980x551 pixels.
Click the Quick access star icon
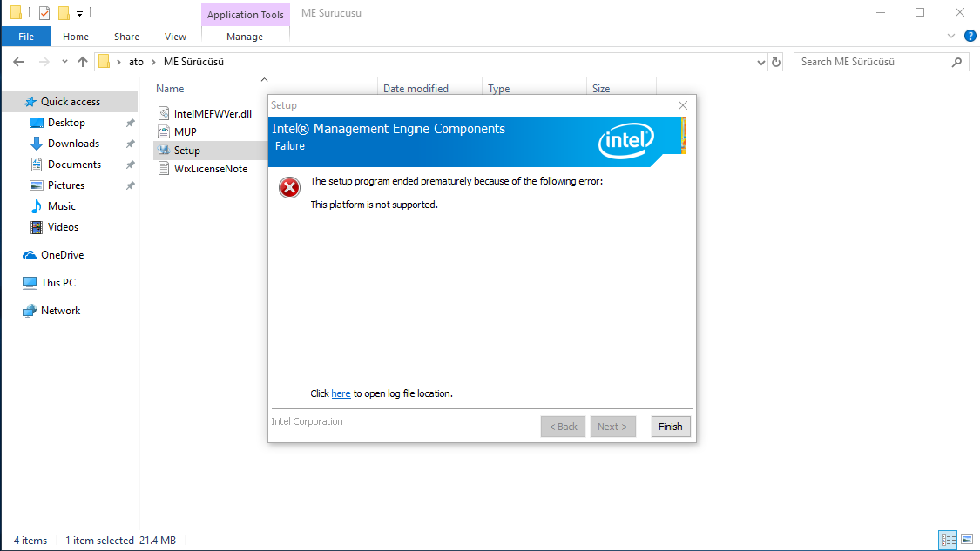click(30, 102)
